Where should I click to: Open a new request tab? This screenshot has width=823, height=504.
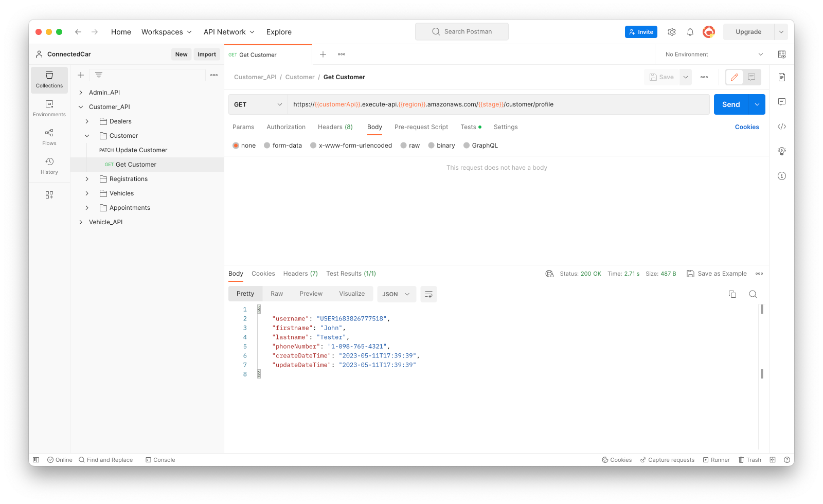point(323,55)
